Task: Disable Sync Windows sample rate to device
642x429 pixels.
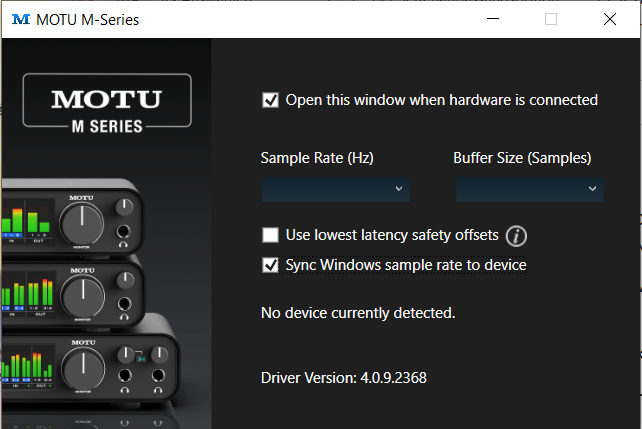Action: [270, 265]
